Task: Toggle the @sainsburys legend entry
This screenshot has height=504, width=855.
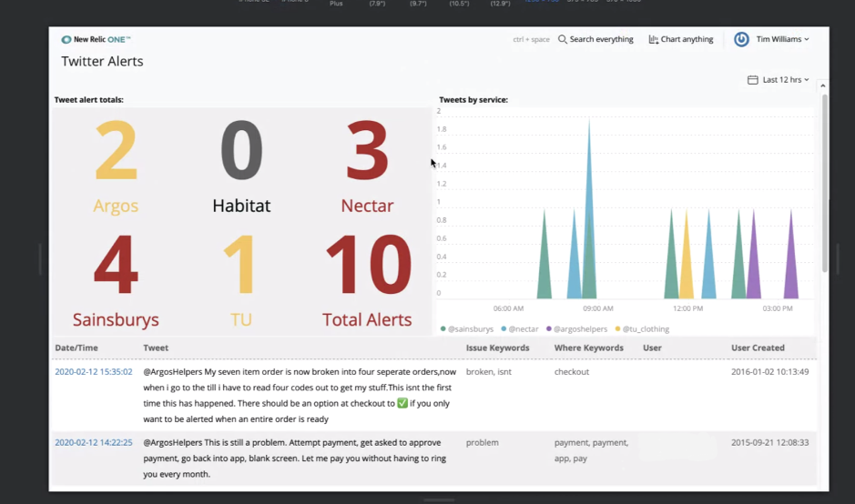Action: 467,329
